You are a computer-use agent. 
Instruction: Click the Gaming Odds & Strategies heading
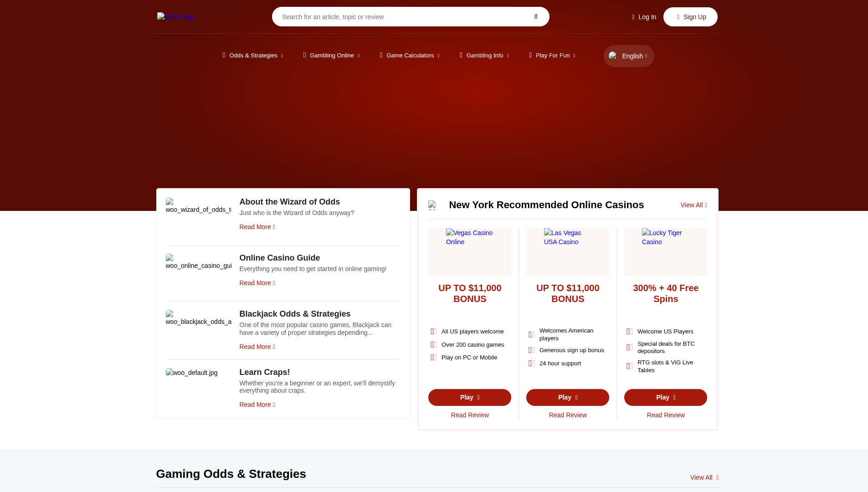pyautogui.click(x=231, y=474)
